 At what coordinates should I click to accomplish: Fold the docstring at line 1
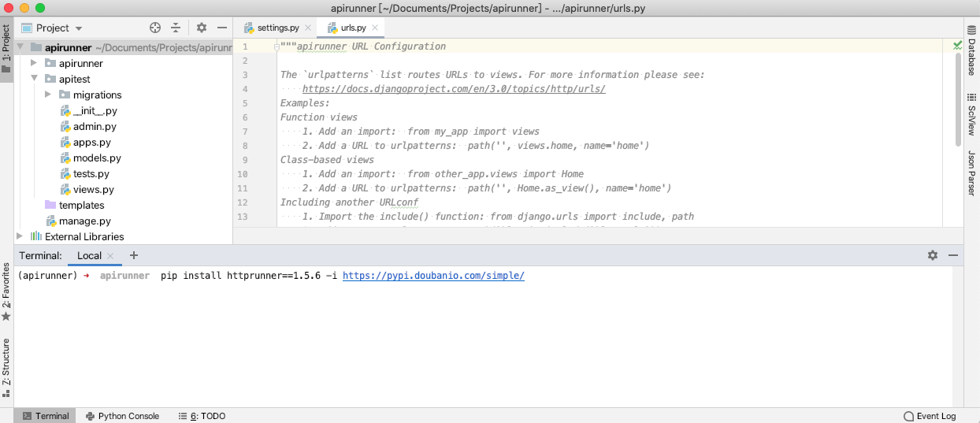pos(276,46)
